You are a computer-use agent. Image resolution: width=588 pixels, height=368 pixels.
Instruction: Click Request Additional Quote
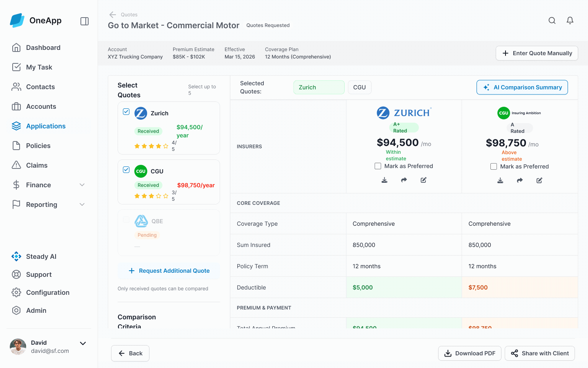pos(169,271)
